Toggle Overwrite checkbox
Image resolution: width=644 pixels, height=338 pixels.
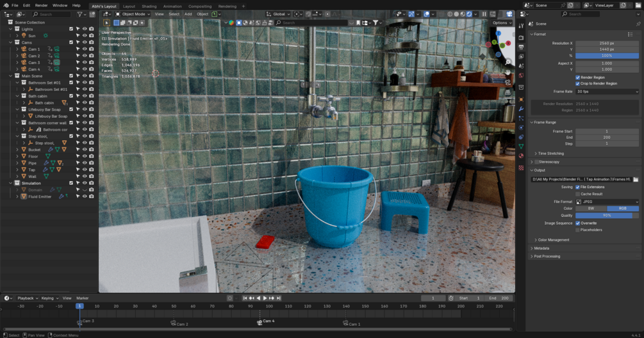tap(577, 223)
